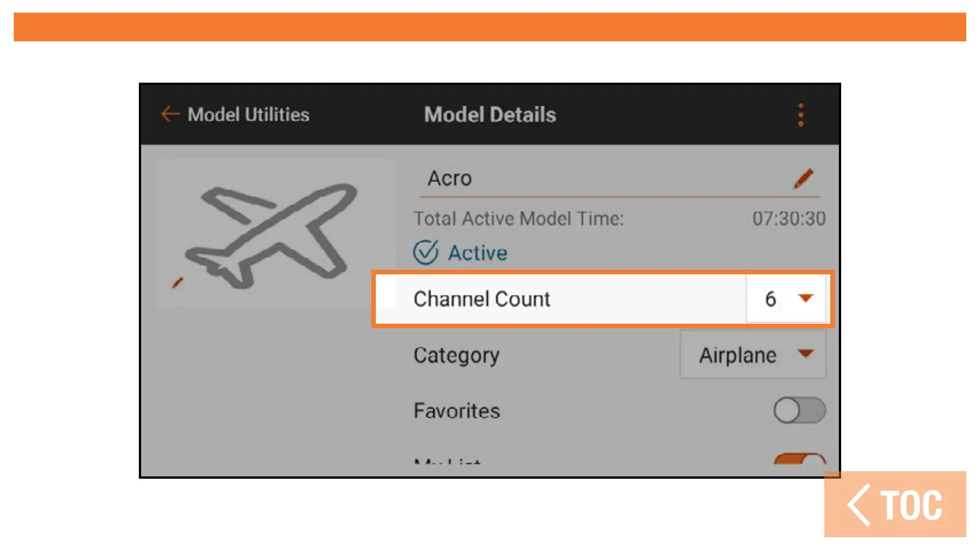Click the Favorites label
The height and width of the screenshot is (551, 980).
pyautogui.click(x=457, y=411)
